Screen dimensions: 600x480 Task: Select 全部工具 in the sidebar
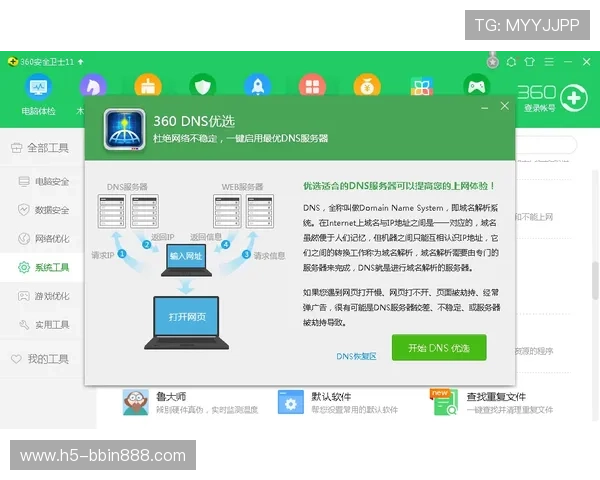click(42, 148)
